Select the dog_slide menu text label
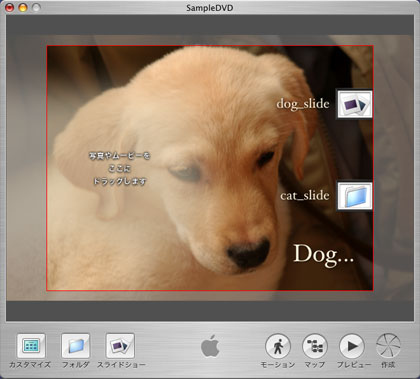 (x=303, y=104)
